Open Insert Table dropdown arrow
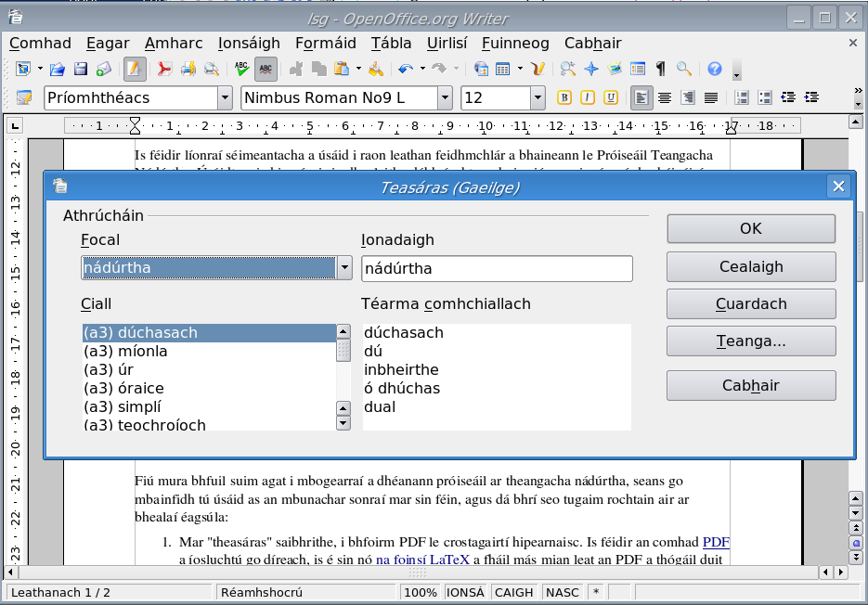The height and width of the screenshot is (605, 868). tap(520, 70)
